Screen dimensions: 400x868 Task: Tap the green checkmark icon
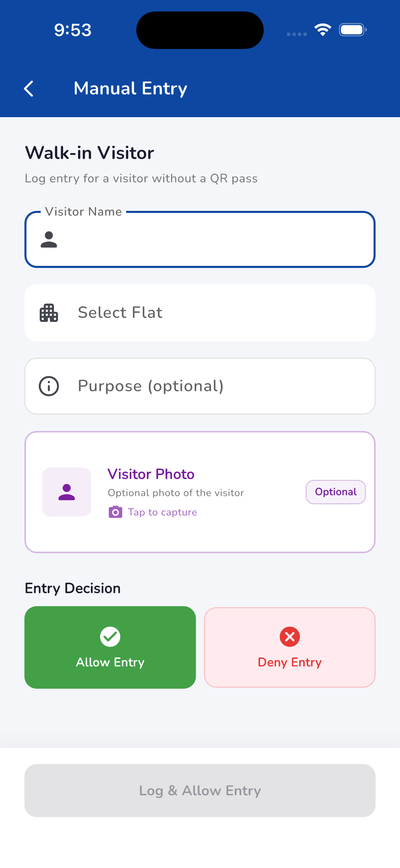(110, 637)
